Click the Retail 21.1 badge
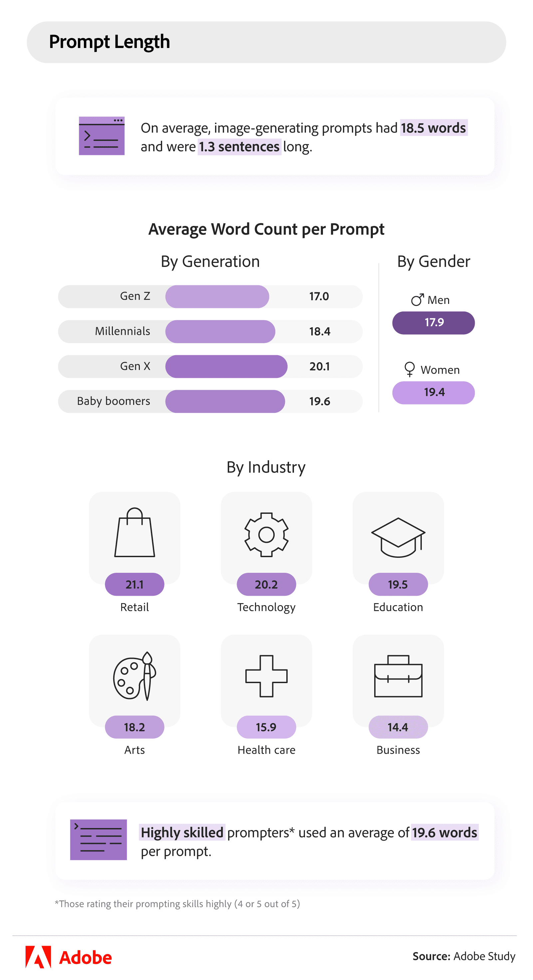 click(x=134, y=584)
